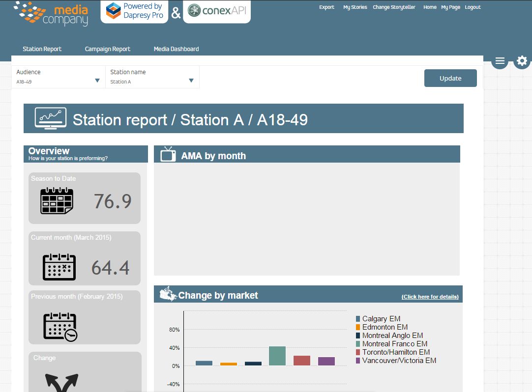Click the Previous month calendar clock icon
The width and height of the screenshot is (532, 392).
(60, 327)
